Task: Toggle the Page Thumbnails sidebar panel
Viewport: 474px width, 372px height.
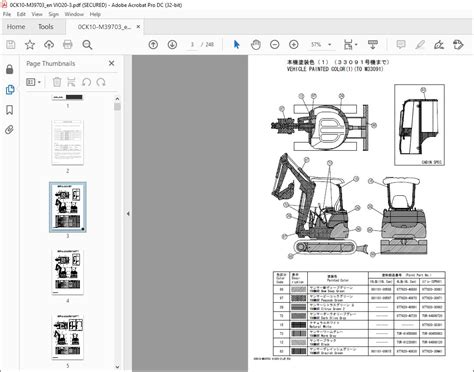Action: 10,89
